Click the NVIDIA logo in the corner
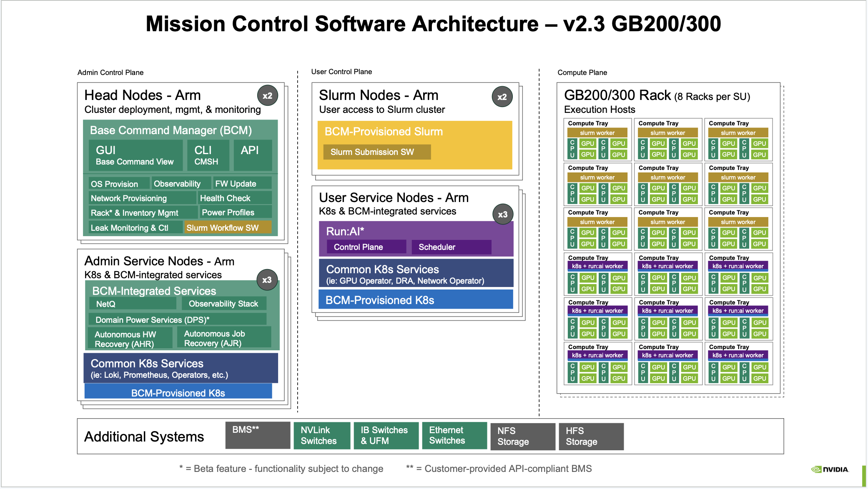The height and width of the screenshot is (489, 868). 830,469
